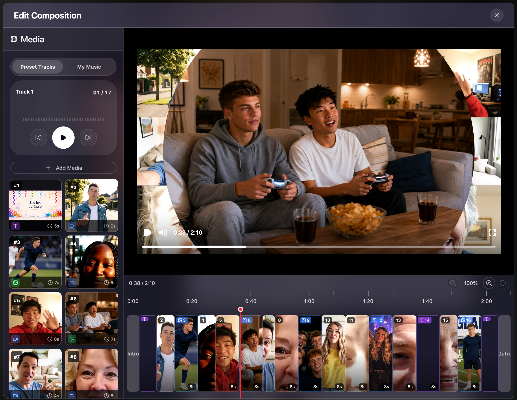Toggle fullscreen on the video preview
This screenshot has height=400, width=517.
492,232
